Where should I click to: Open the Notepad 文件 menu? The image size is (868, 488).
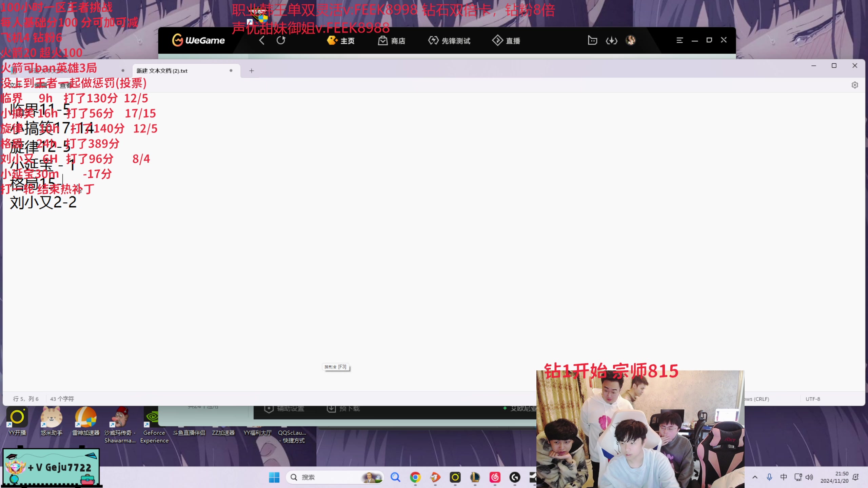16,85
